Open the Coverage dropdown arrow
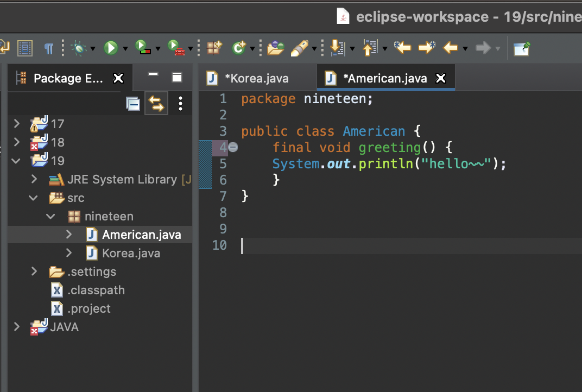The height and width of the screenshot is (392, 582). coord(158,49)
